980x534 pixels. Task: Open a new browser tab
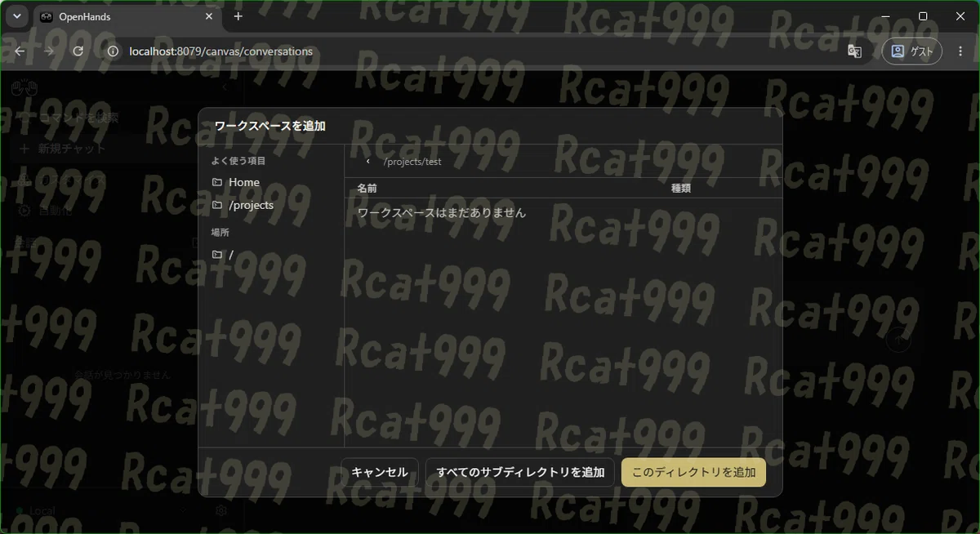point(238,16)
